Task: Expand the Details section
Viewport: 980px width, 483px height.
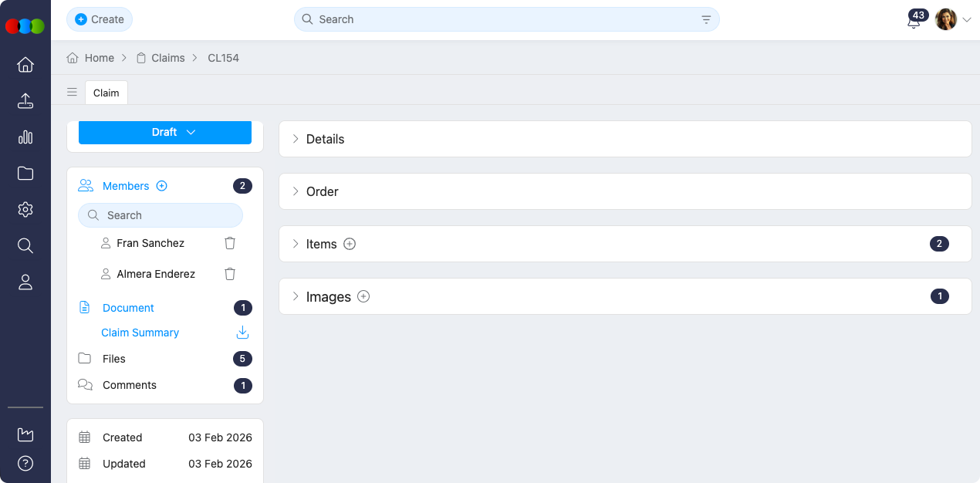Action: pos(296,139)
